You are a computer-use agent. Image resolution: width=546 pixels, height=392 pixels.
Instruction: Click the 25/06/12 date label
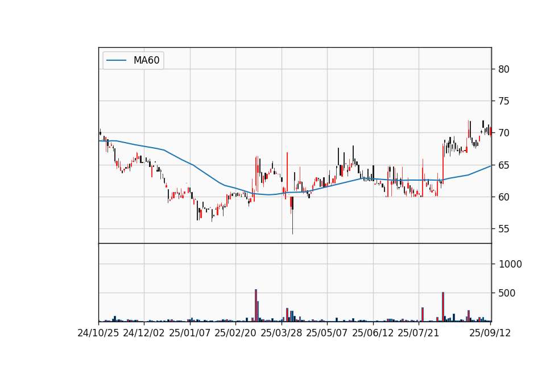[x=373, y=333]
